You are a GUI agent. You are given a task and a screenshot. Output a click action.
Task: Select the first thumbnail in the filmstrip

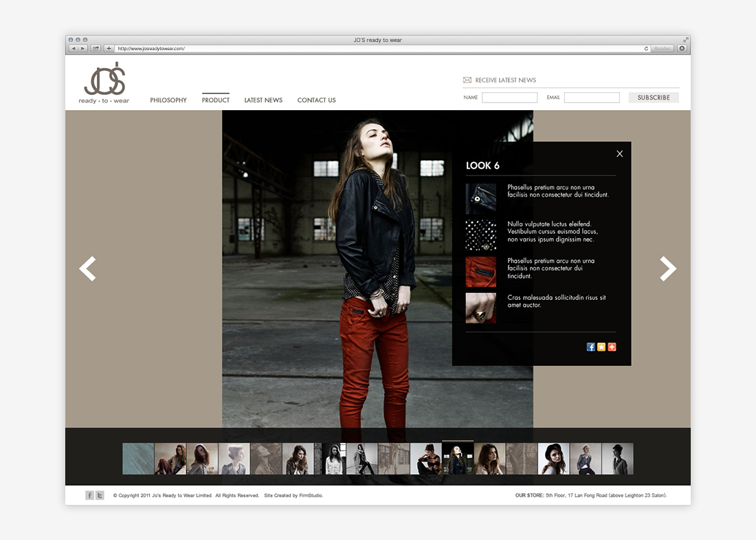pos(137,458)
